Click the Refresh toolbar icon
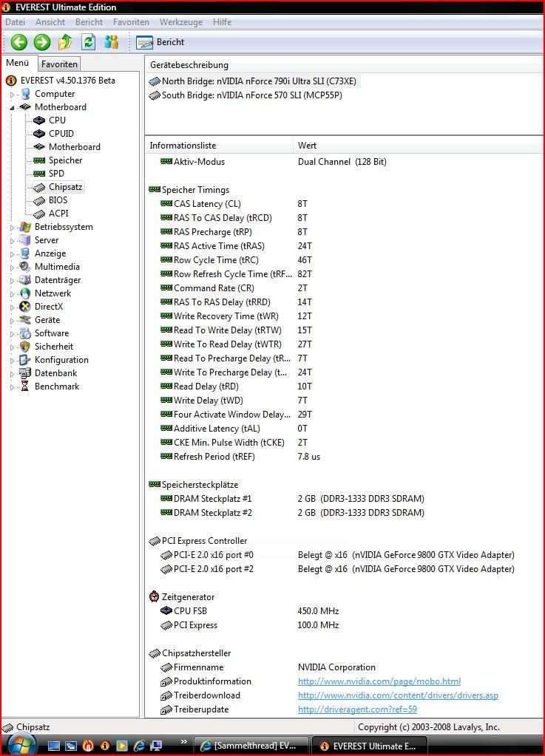The width and height of the screenshot is (545, 756). click(88, 42)
